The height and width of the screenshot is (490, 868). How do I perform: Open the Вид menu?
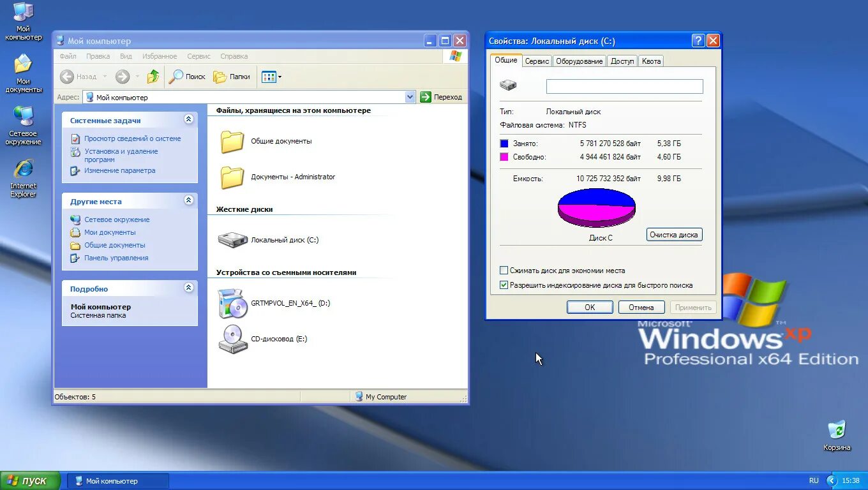126,56
